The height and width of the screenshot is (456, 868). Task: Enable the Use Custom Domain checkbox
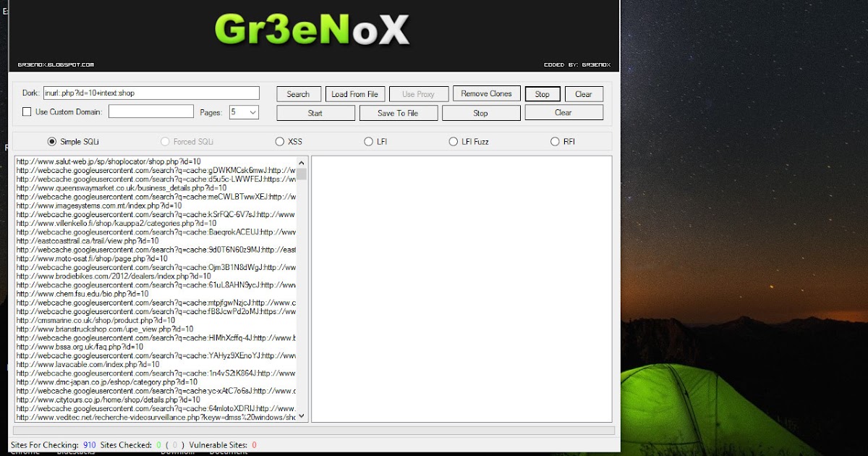point(27,112)
